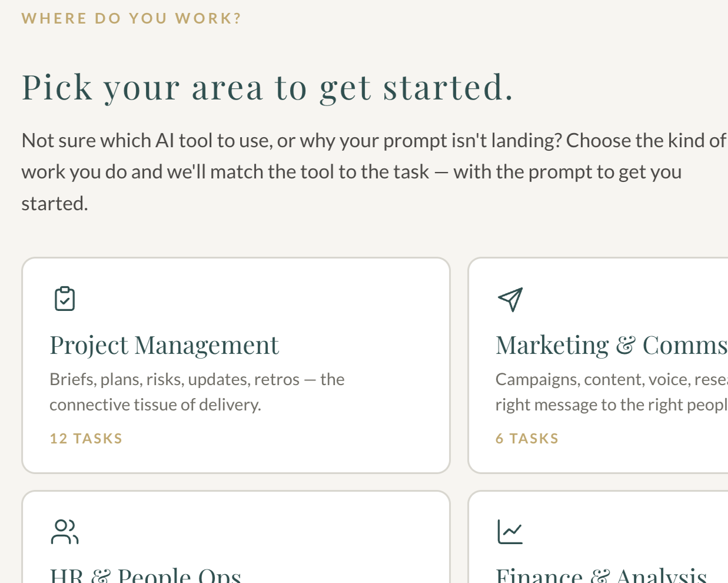Click the paper plane icon
Image resolution: width=728 pixels, height=583 pixels.
pos(510,299)
